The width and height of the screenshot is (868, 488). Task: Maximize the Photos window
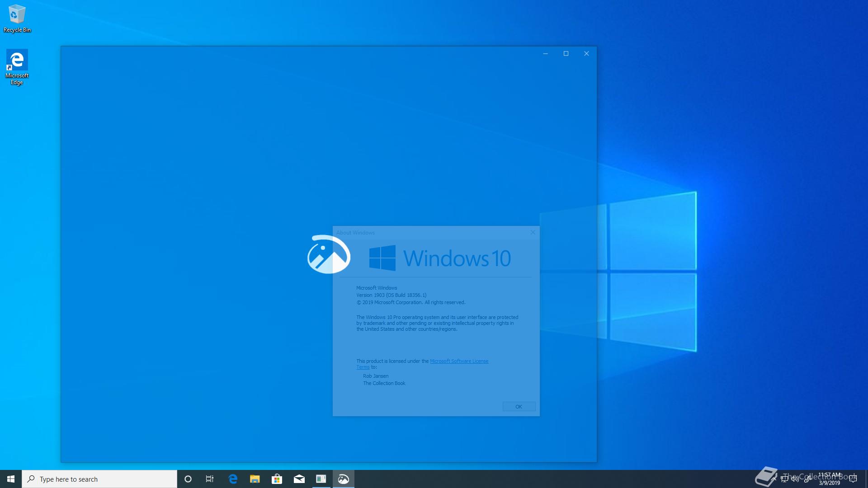point(566,53)
